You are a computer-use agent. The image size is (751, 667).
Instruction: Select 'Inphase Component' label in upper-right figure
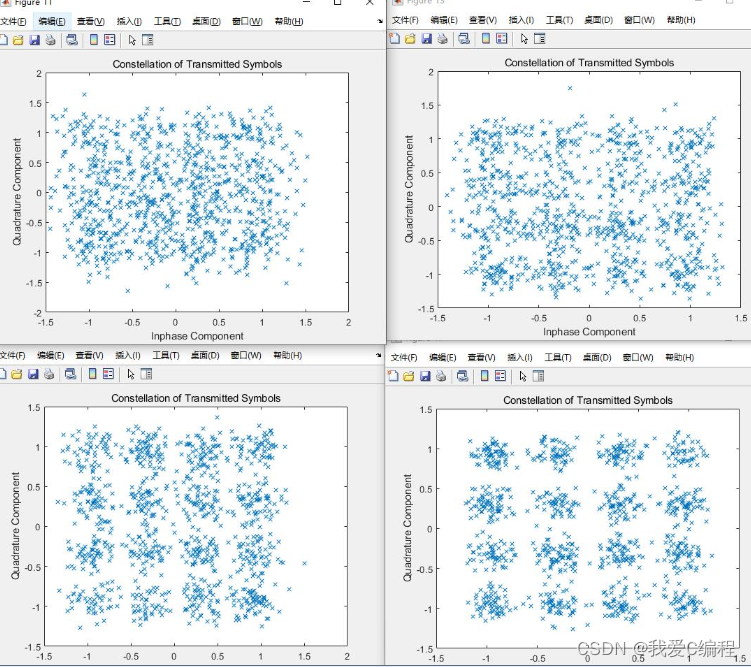tap(589, 332)
